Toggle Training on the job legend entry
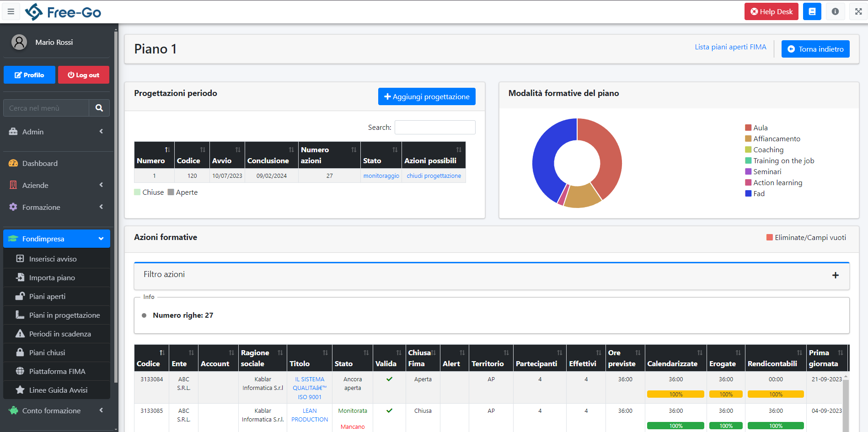The width and height of the screenshot is (868, 432). [780, 161]
